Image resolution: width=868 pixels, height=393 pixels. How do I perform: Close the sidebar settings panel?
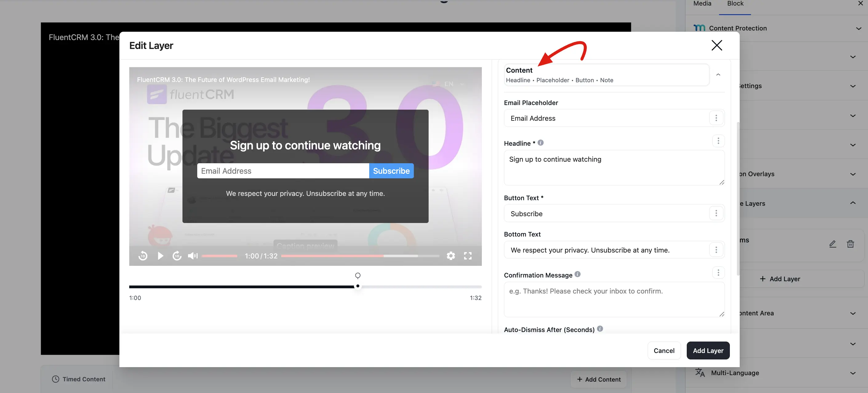pos(860,3)
